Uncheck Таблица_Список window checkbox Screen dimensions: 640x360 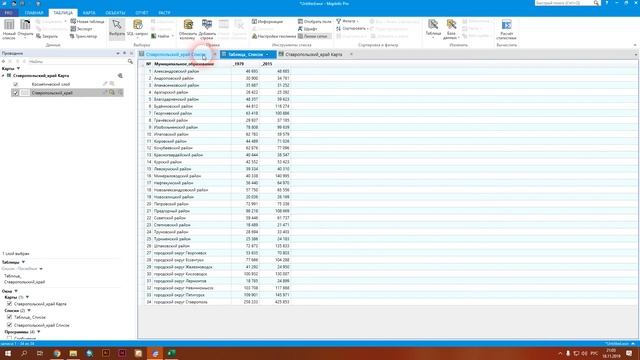tap(9, 317)
